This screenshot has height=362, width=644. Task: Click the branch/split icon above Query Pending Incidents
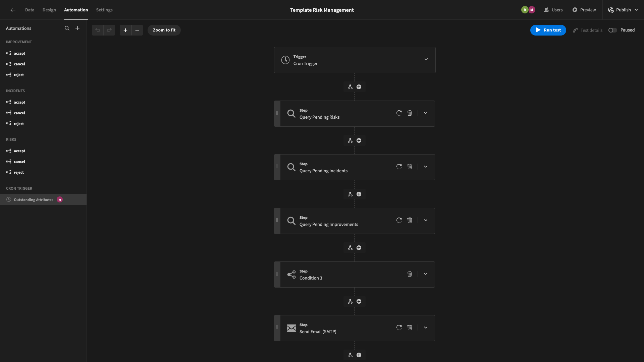350,140
